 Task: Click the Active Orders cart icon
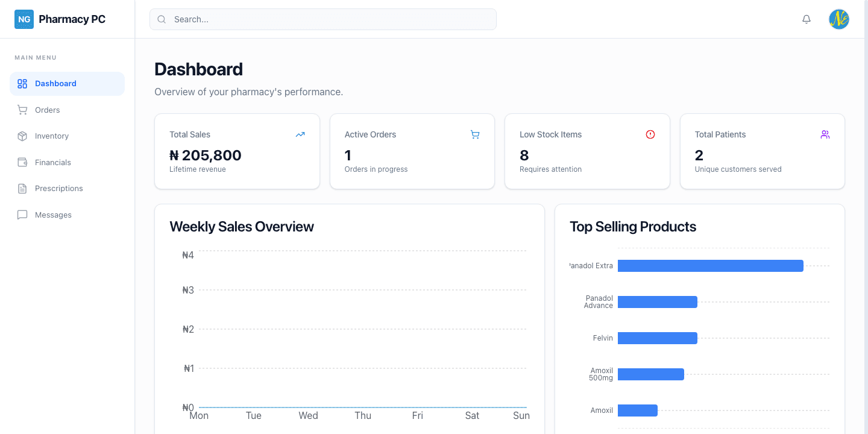pyautogui.click(x=475, y=134)
